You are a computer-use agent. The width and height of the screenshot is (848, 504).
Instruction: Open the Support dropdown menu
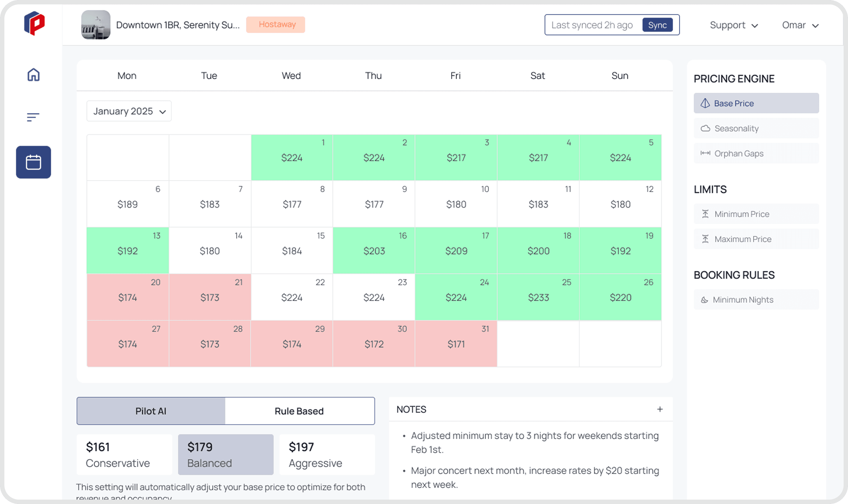click(x=734, y=25)
